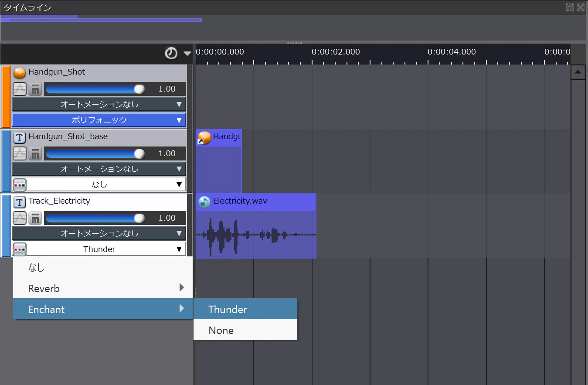Click the T track icon of Track_Electricity
Image resolution: width=588 pixels, height=385 pixels.
20,202
